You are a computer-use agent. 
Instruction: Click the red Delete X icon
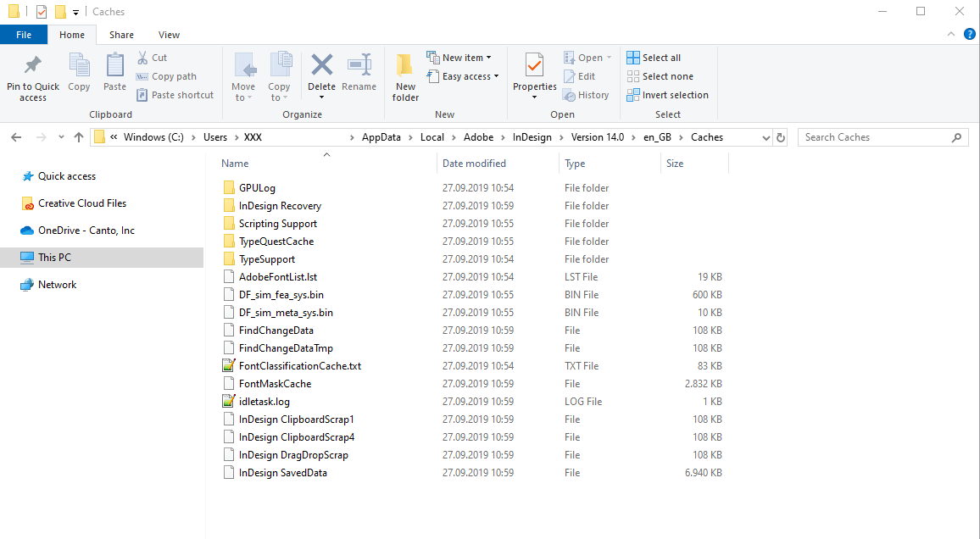[x=322, y=64]
